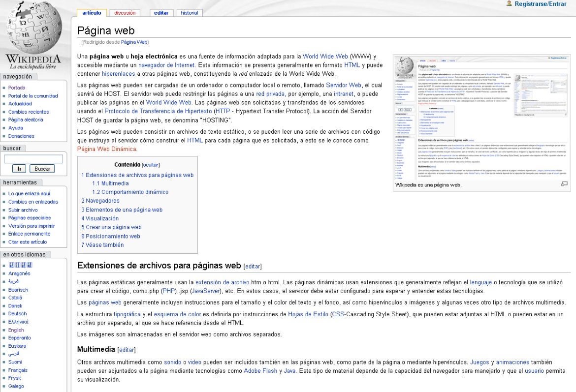Open Citar este artículo under herramientas
Image resolution: width=576 pixels, height=392 pixels.
pos(29,241)
